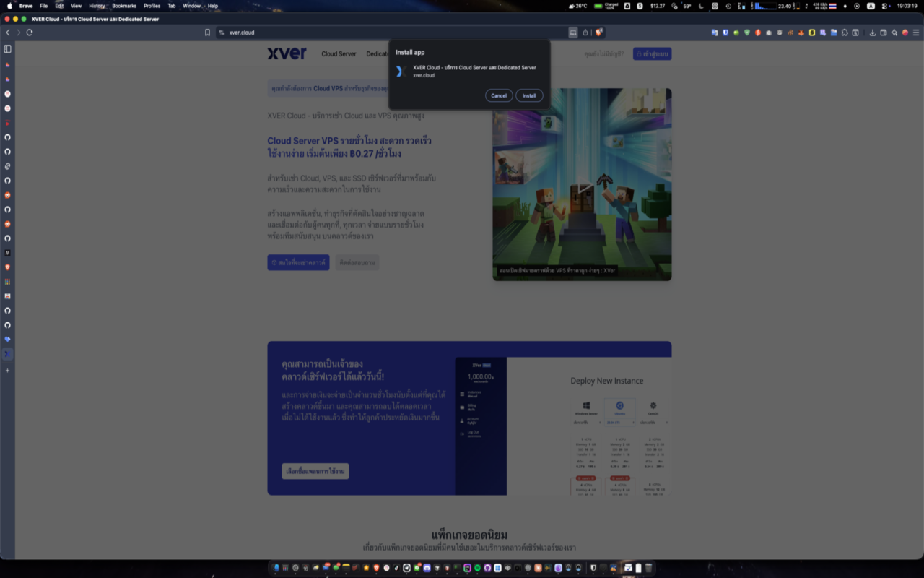This screenshot has height=578, width=924.
Task: Open Cloud Server navigation link
Action: pos(339,54)
